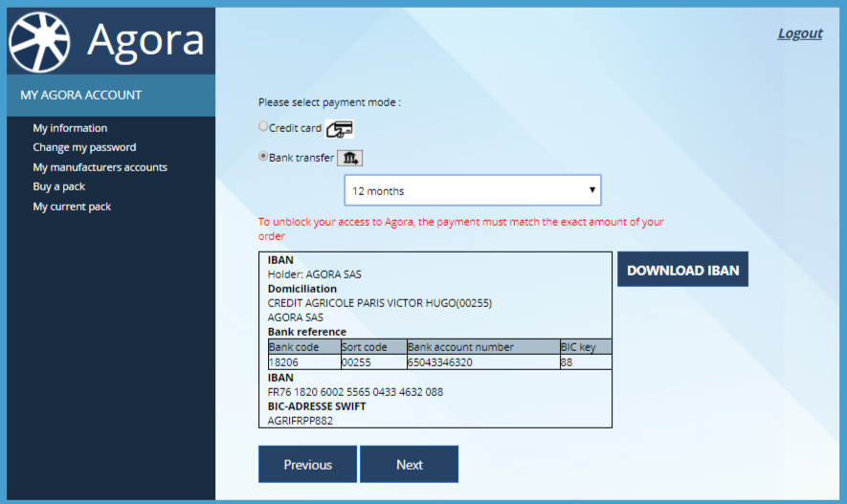Click the bank transfer building icon
847x504 pixels.
click(x=350, y=158)
